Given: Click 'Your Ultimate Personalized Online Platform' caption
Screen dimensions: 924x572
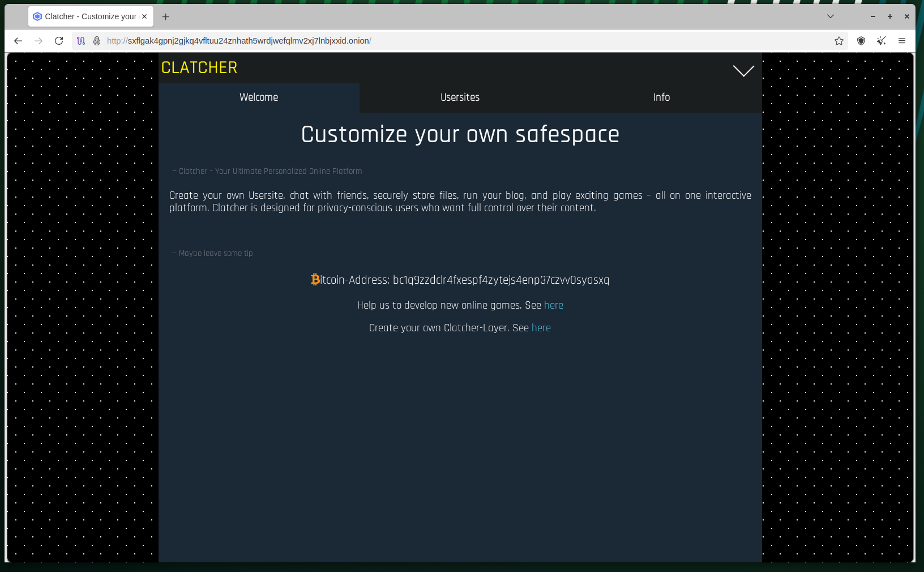Looking at the screenshot, I should pyautogui.click(x=288, y=171).
